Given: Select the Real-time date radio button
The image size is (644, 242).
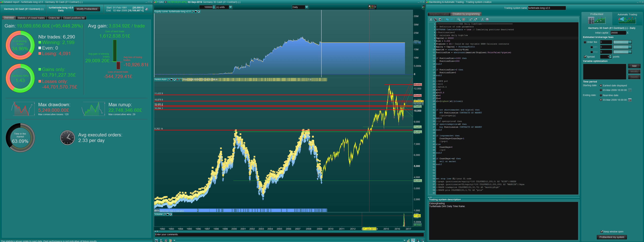Looking at the screenshot, I should [x=601, y=95].
